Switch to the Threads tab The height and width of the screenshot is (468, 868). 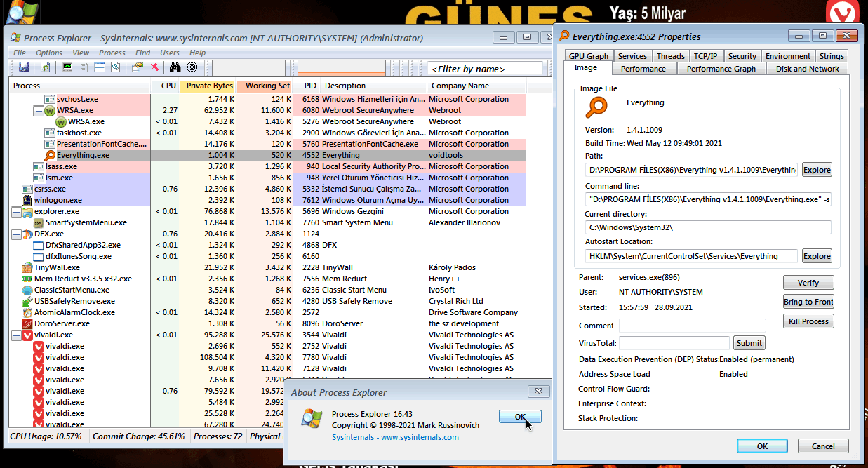671,56
